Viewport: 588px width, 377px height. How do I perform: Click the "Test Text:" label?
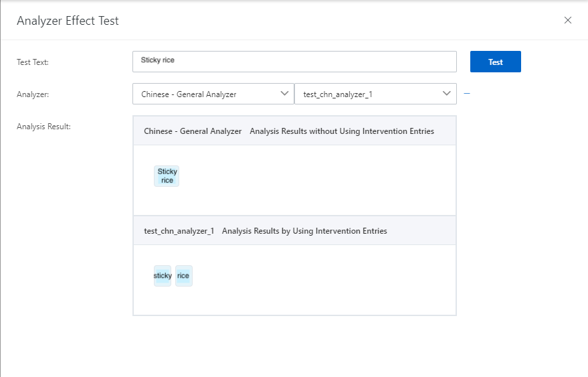pyautogui.click(x=33, y=62)
